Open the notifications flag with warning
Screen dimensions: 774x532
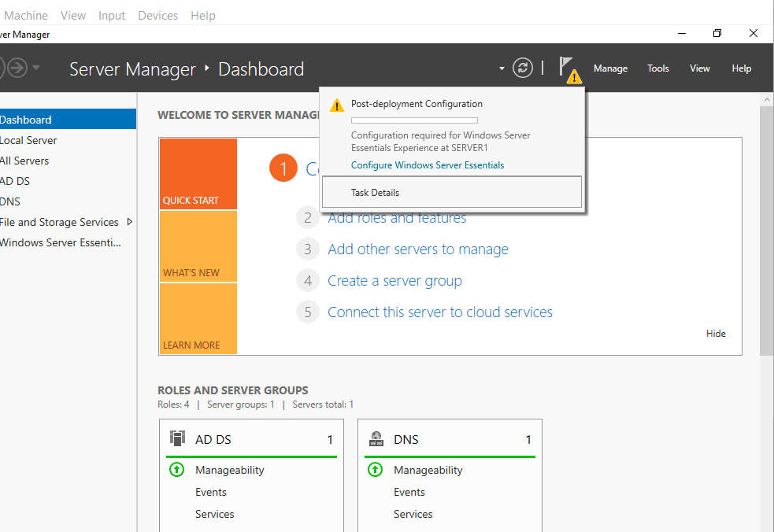coord(569,69)
